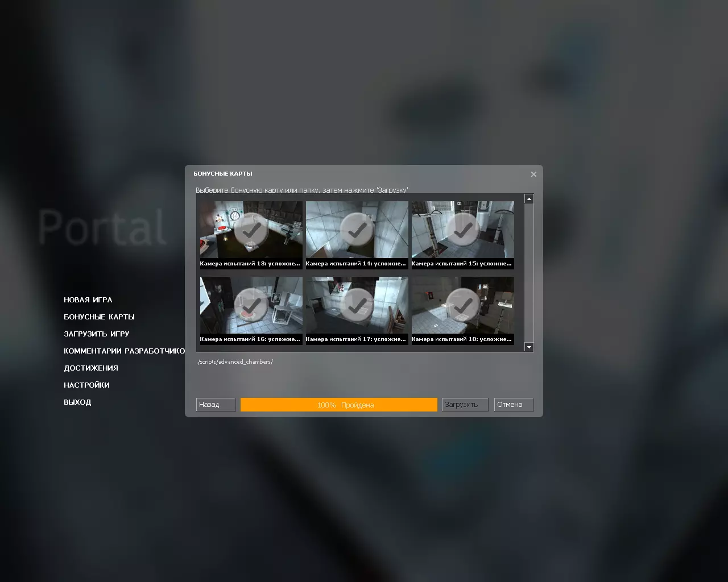This screenshot has height=582, width=728.
Task: Quit the game via Выход
Action: 77,402
